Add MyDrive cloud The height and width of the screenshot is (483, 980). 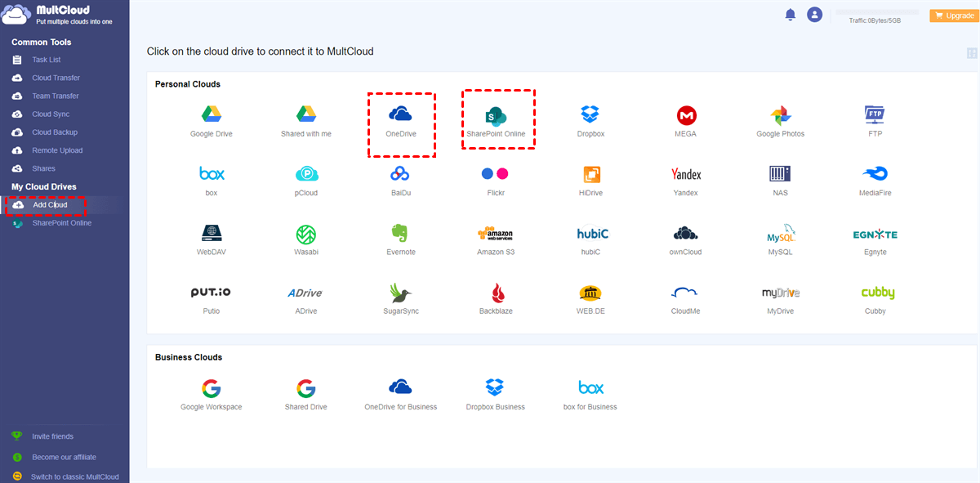(x=780, y=299)
